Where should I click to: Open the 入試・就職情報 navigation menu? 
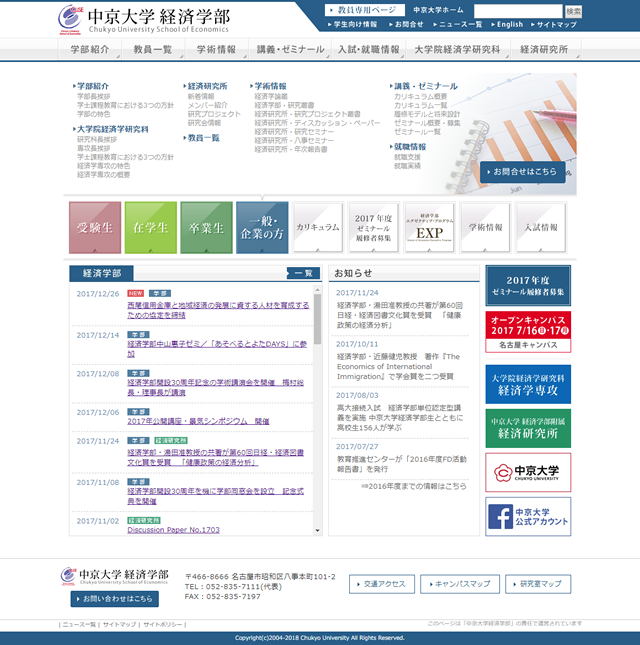coord(369,49)
